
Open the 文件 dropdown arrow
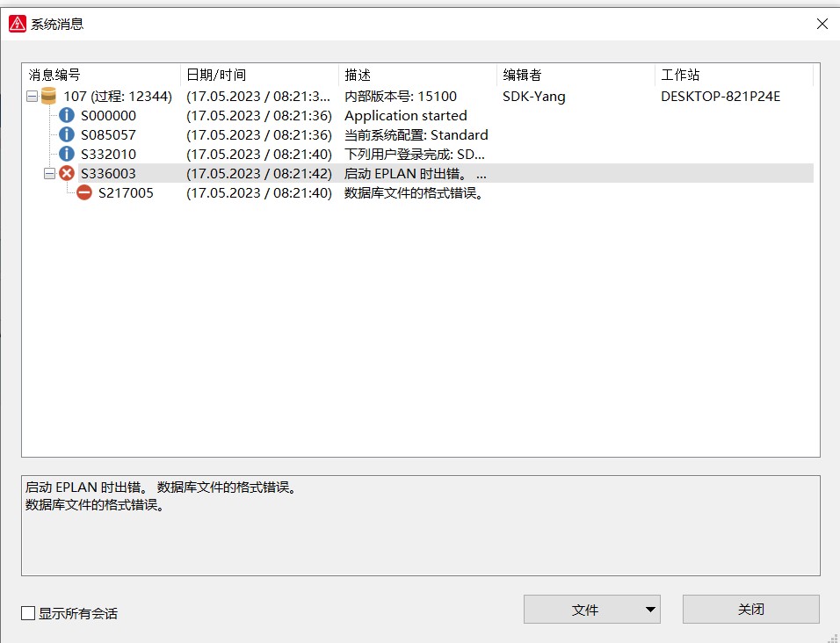tap(650, 610)
